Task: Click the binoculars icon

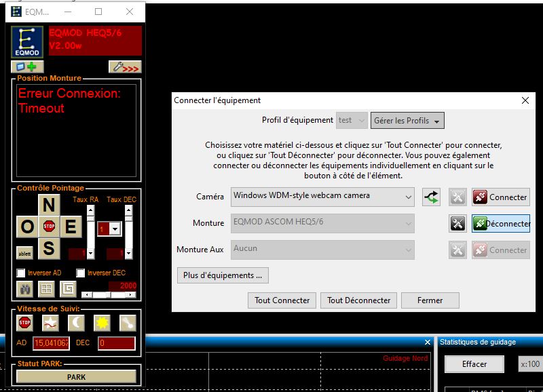Action: click(x=25, y=289)
